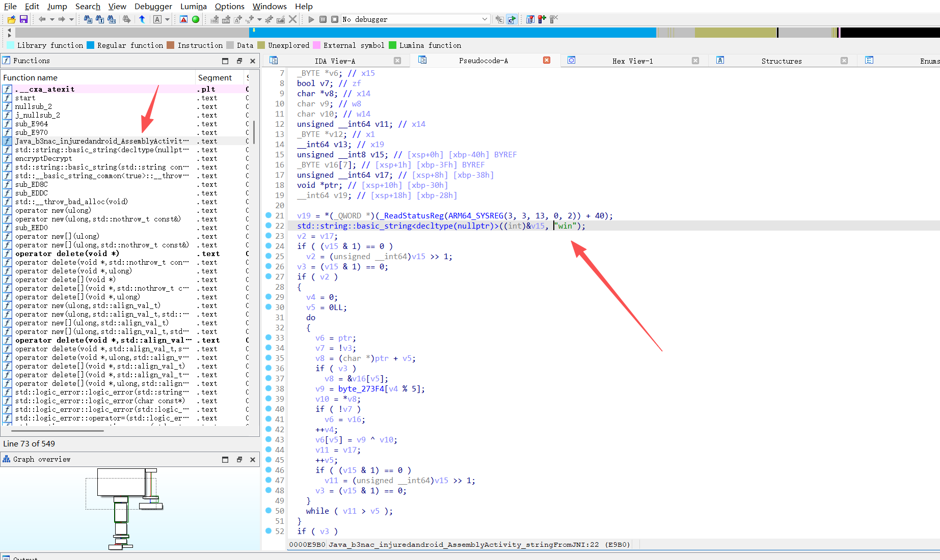Expand the back navigation history dropdown

(x=52, y=19)
